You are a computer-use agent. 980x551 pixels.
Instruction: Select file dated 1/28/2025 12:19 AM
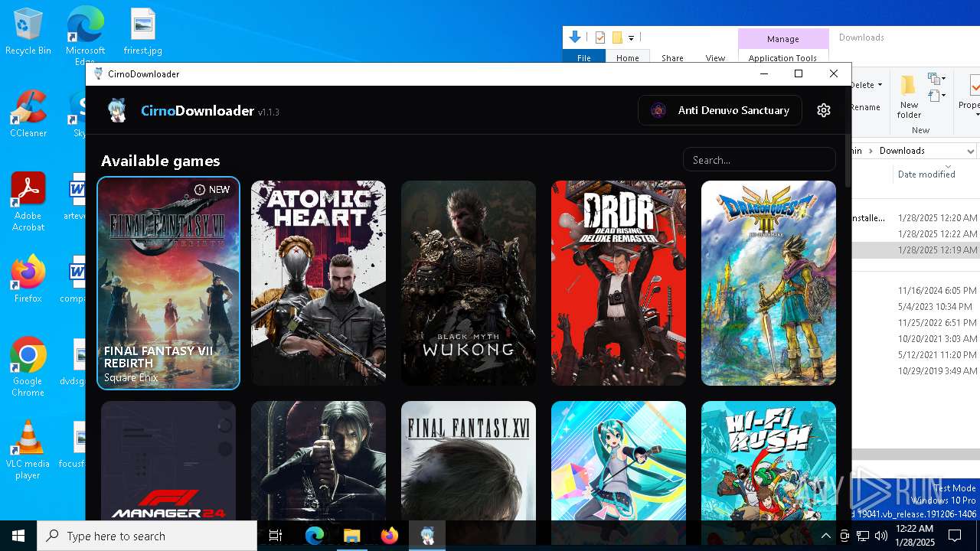[916, 250]
